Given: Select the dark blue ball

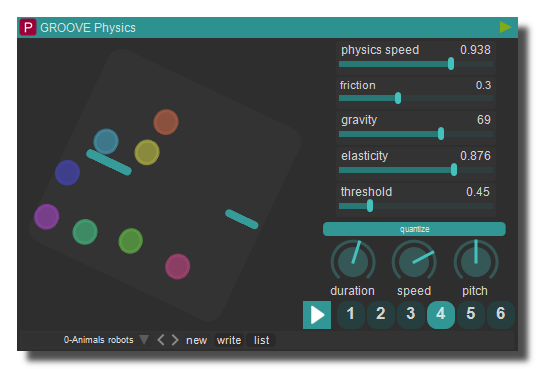Looking at the screenshot, I should pos(67,173).
